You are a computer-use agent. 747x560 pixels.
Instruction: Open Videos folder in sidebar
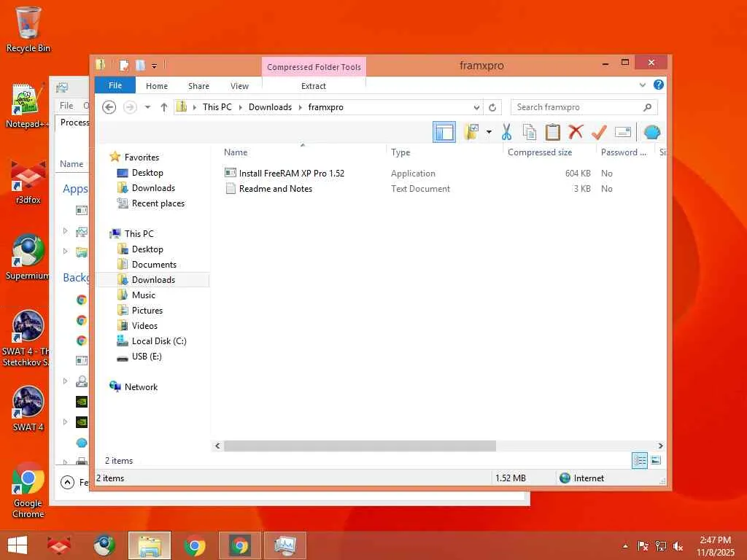click(144, 326)
